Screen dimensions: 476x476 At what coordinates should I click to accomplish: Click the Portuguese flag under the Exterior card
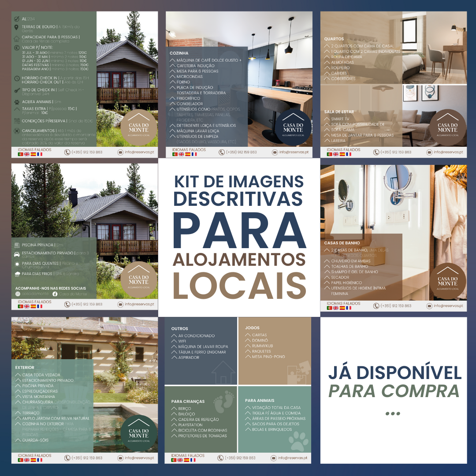pyautogui.click(x=20, y=460)
